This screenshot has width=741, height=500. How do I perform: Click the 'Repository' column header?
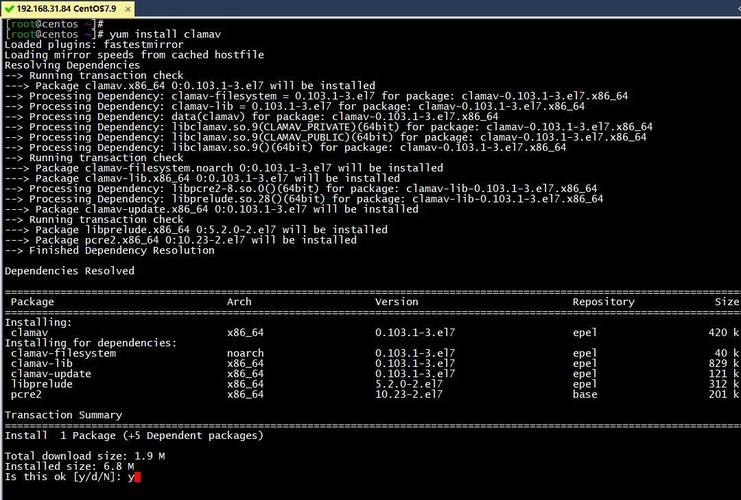point(603,302)
